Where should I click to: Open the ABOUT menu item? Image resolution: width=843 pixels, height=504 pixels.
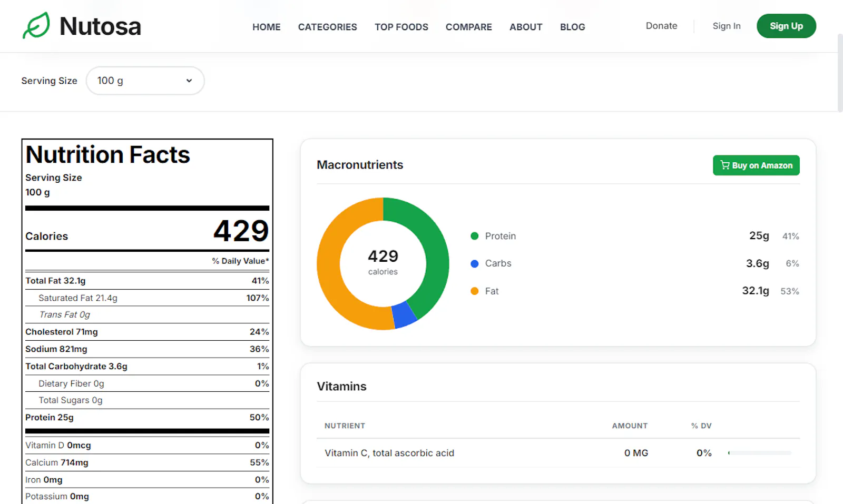[526, 27]
